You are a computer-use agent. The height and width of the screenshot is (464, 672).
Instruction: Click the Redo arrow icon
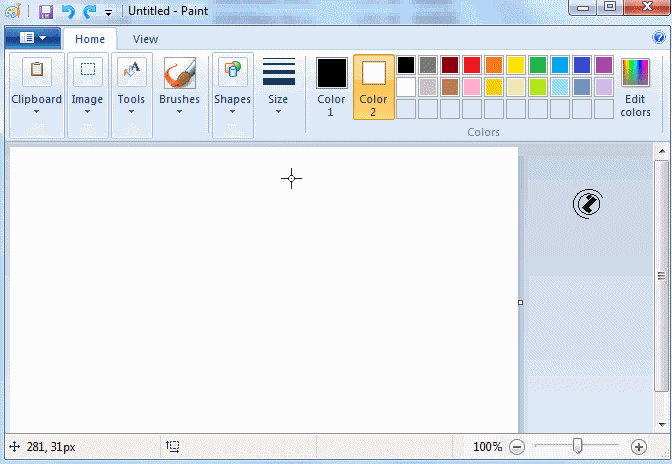(90, 12)
